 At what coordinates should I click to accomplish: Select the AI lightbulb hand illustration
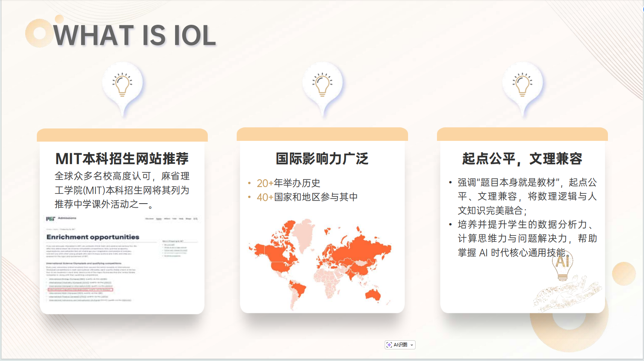pyautogui.click(x=565, y=284)
